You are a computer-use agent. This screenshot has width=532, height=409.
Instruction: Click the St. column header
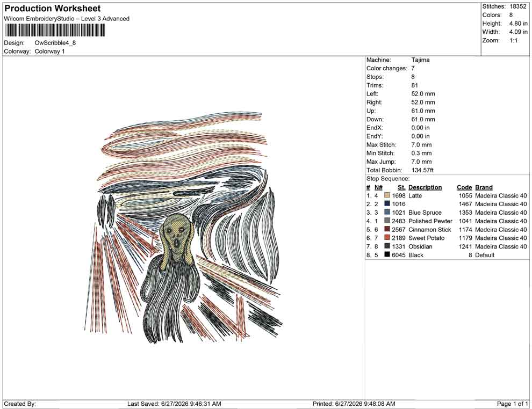coord(401,187)
